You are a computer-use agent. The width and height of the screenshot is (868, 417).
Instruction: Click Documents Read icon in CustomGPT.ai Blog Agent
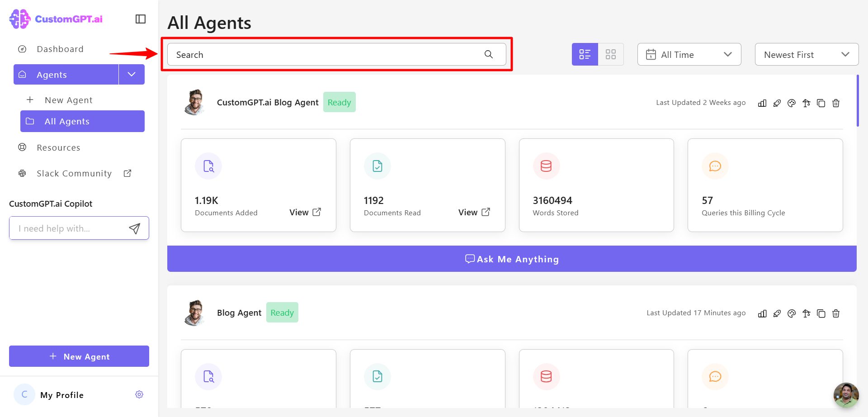click(x=377, y=166)
